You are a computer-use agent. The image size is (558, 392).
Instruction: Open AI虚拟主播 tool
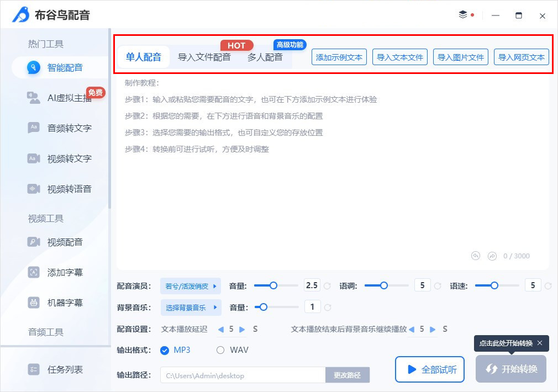[61, 98]
